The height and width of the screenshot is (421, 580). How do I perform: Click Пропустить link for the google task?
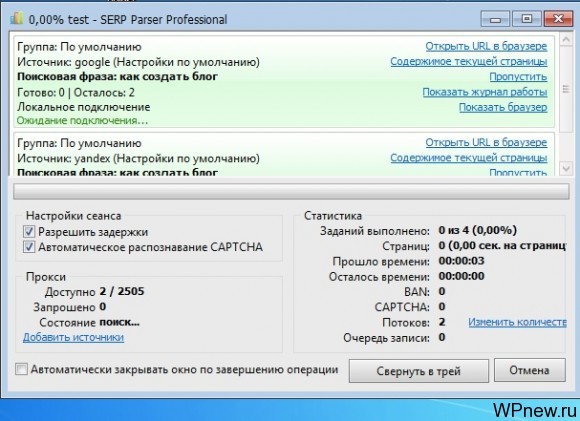coord(518,77)
